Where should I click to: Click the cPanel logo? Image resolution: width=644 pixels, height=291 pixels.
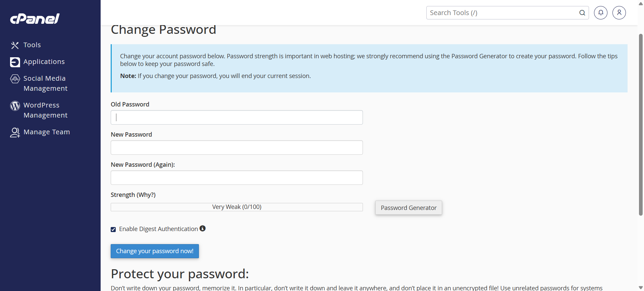(x=35, y=19)
